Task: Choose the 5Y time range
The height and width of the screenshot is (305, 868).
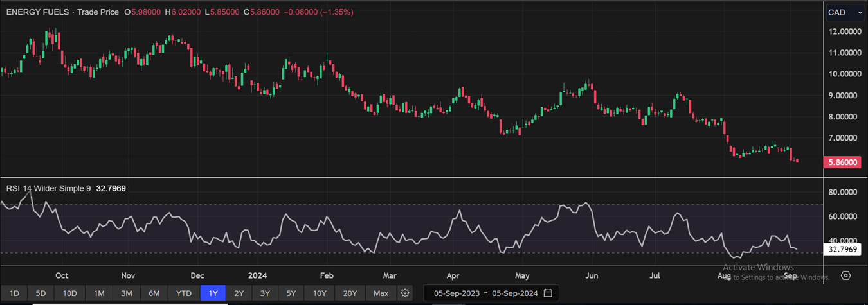Action: [291, 293]
